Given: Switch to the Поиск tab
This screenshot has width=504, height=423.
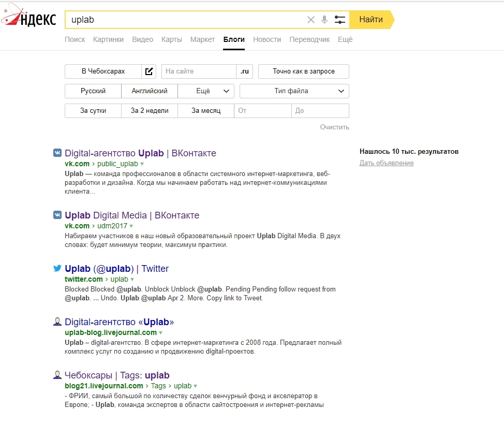Looking at the screenshot, I should tap(75, 39).
